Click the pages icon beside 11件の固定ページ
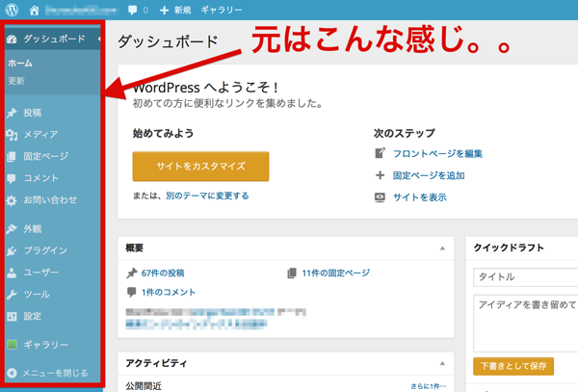The width and height of the screenshot is (578, 392). click(292, 273)
